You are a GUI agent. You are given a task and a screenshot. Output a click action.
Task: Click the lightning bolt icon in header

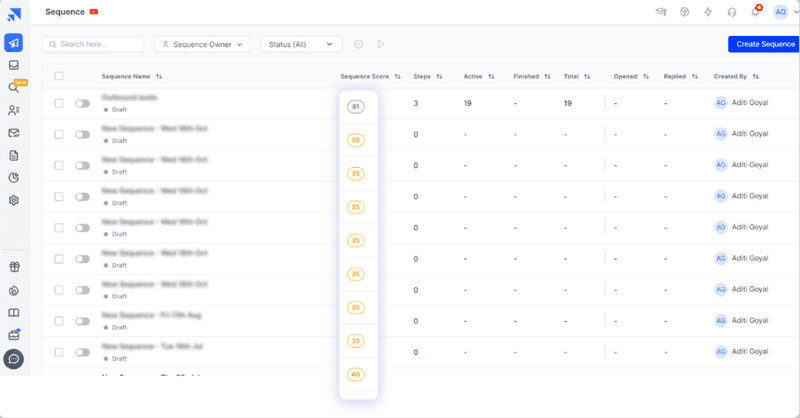click(x=708, y=12)
